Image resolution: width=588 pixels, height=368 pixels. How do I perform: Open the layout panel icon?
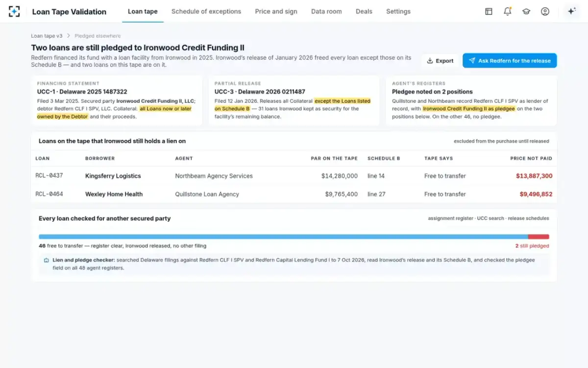(x=489, y=11)
